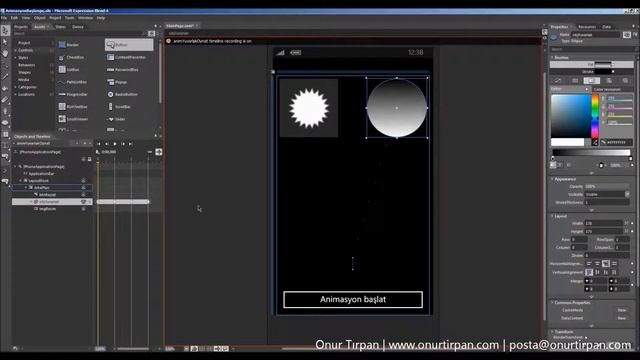Select the Ellipse shape tool
Screen dimensions: 640x360
(5, 122)
